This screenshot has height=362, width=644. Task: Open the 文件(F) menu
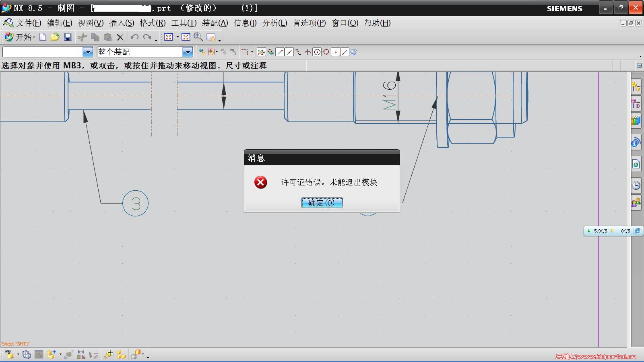click(29, 23)
